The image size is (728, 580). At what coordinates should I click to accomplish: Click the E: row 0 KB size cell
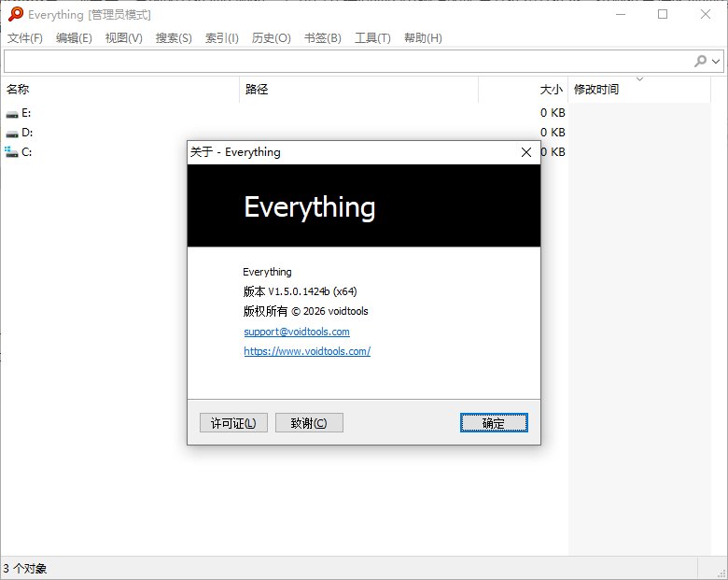(x=553, y=113)
